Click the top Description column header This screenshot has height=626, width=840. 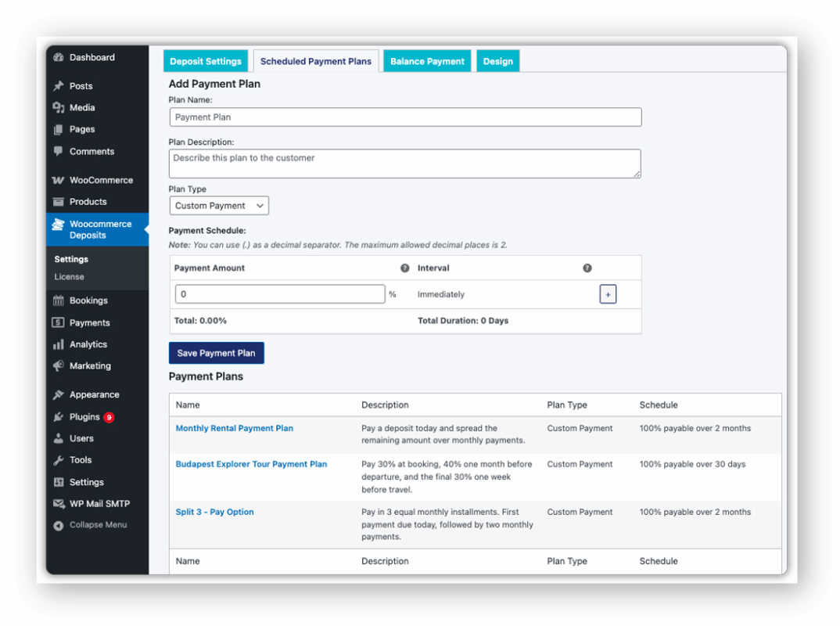(x=385, y=405)
